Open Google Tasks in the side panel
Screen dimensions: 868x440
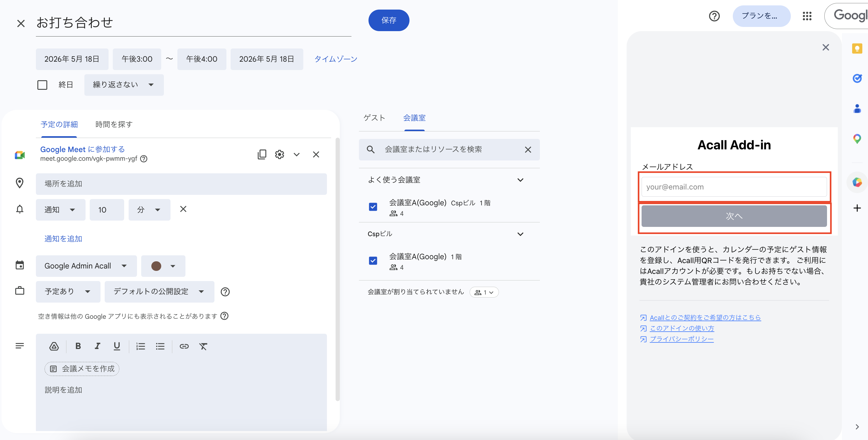point(857,78)
